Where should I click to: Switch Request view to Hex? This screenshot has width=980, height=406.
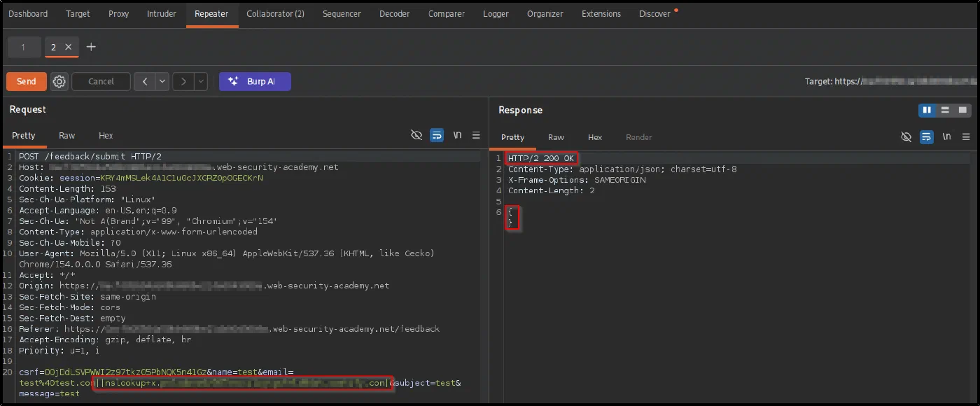[x=106, y=136]
